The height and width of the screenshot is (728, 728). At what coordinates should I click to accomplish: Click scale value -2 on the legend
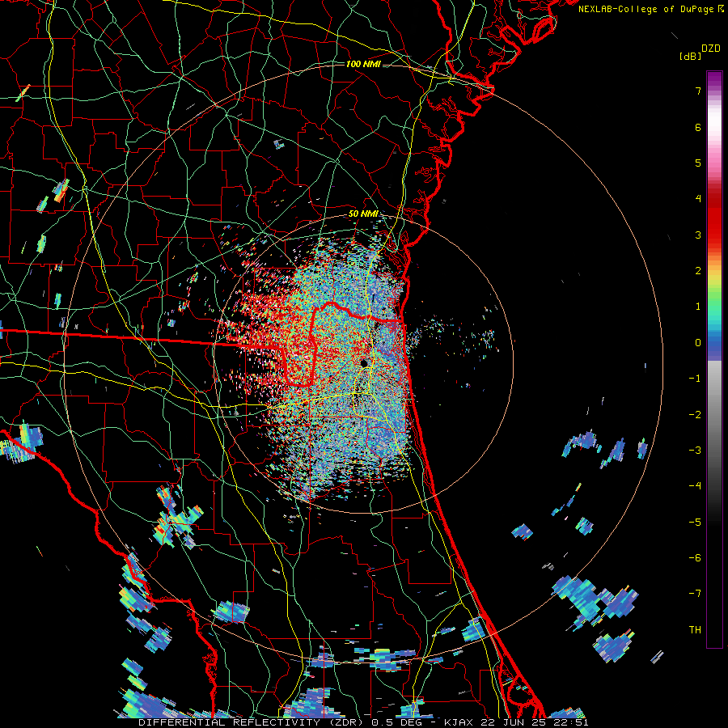[695, 415]
